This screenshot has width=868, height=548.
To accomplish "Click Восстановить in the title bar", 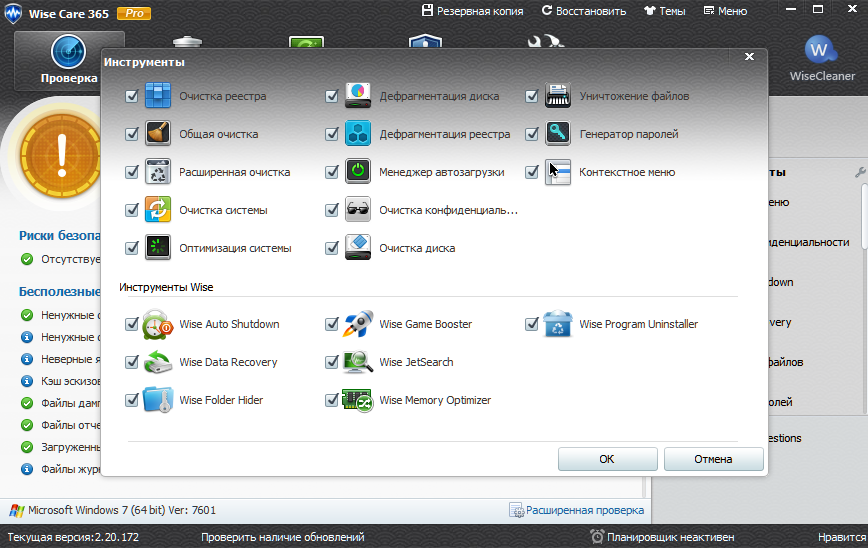I will point(583,11).
